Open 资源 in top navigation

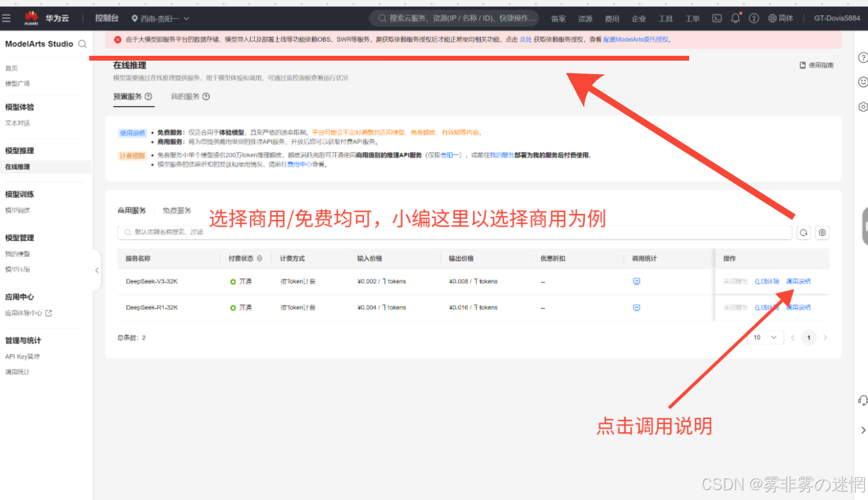585,19
